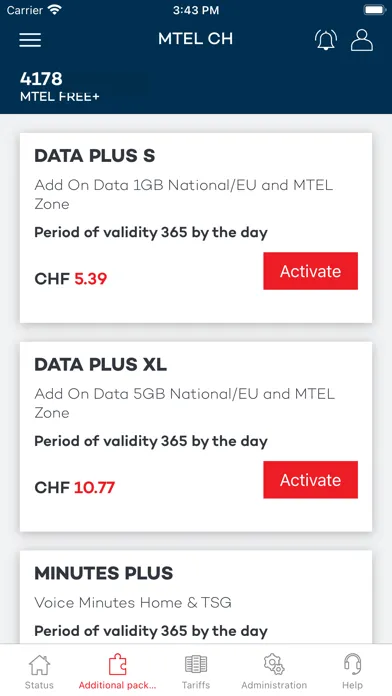Switch to the Tariffs tab label
Image resolution: width=392 pixels, height=696 pixels.
(196, 685)
